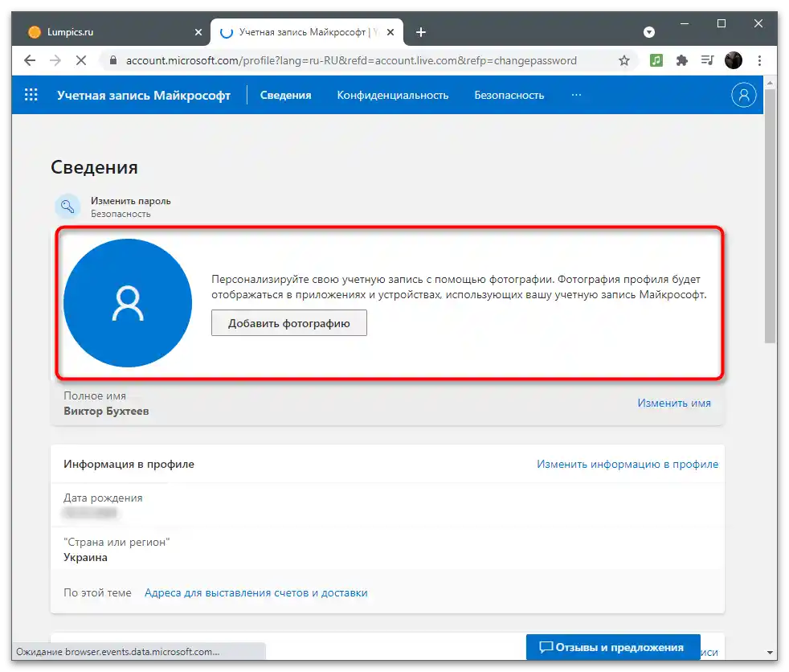Switch to the Lumpics.ru tab
The image size is (789, 672).
[112, 32]
